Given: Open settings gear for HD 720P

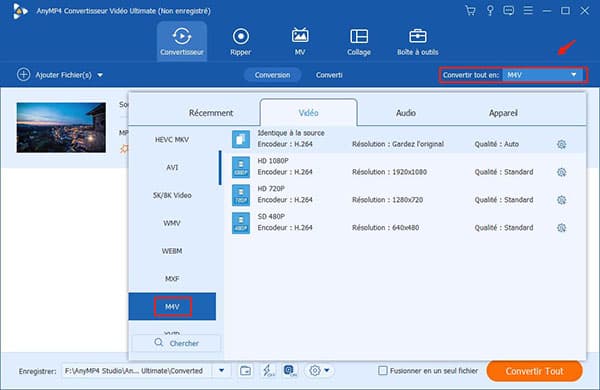Looking at the screenshot, I should (x=561, y=200).
